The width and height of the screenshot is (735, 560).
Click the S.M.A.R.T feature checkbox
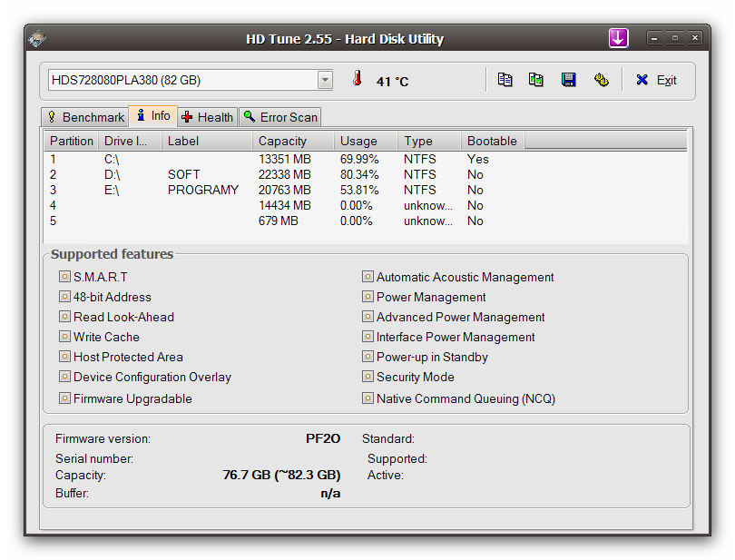pyautogui.click(x=64, y=277)
